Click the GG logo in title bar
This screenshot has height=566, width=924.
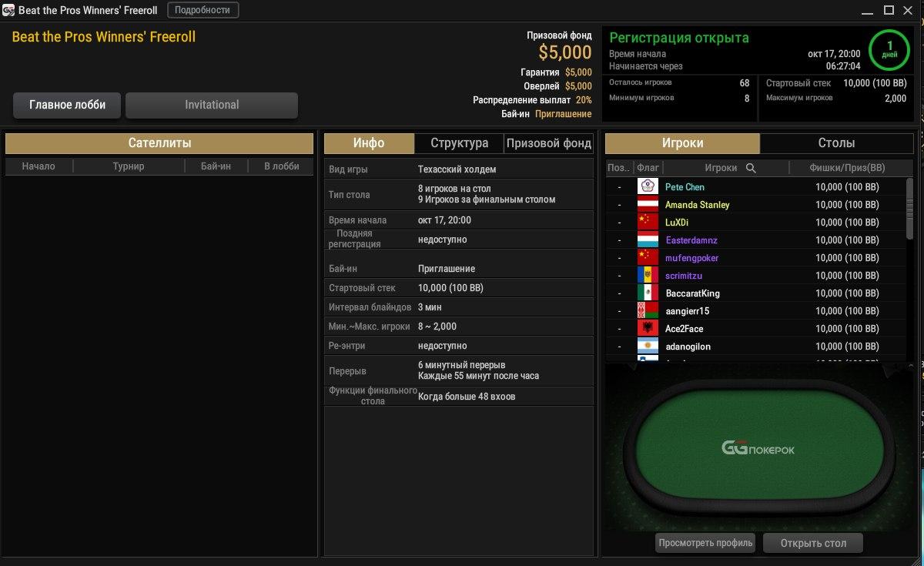click(x=8, y=11)
